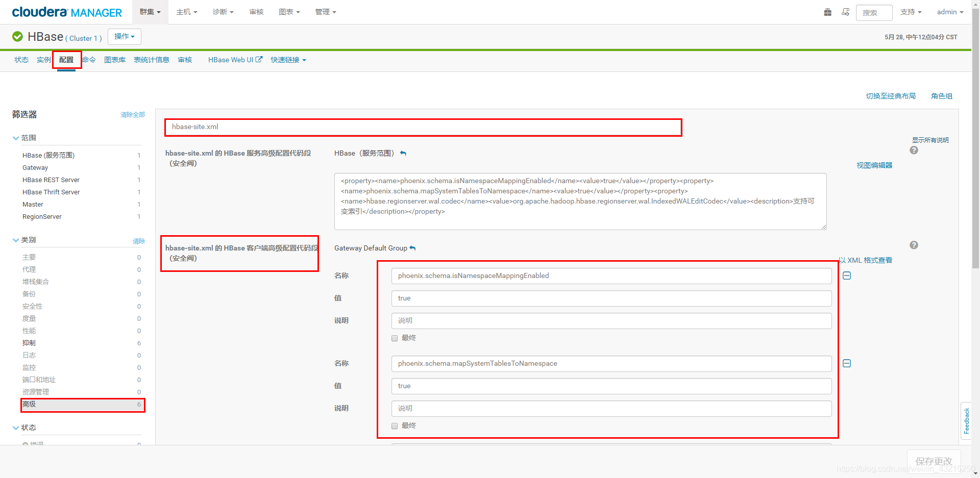Switch to the 状态 tab
980x478 pixels.
click(x=21, y=60)
